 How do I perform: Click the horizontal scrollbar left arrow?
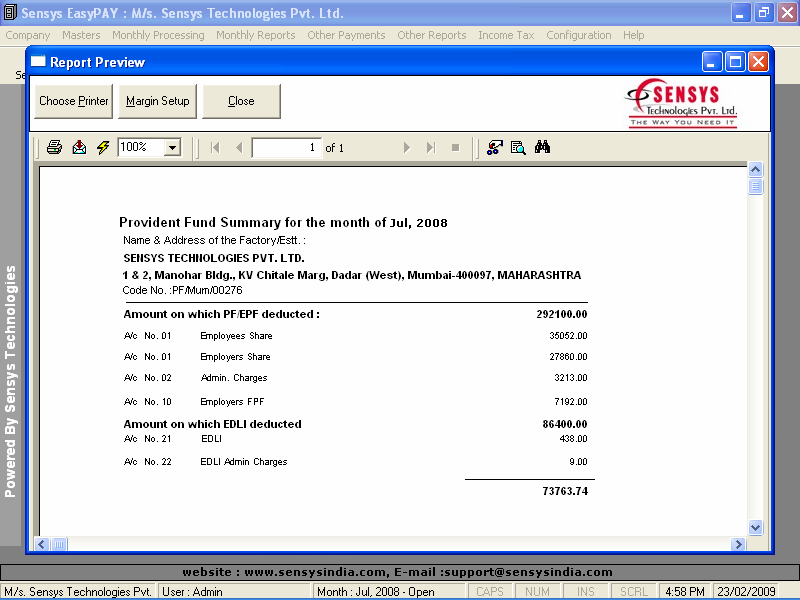pos(42,544)
